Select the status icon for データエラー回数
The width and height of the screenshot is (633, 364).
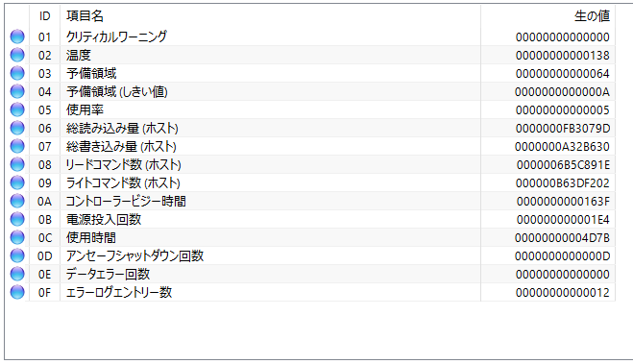(17, 274)
